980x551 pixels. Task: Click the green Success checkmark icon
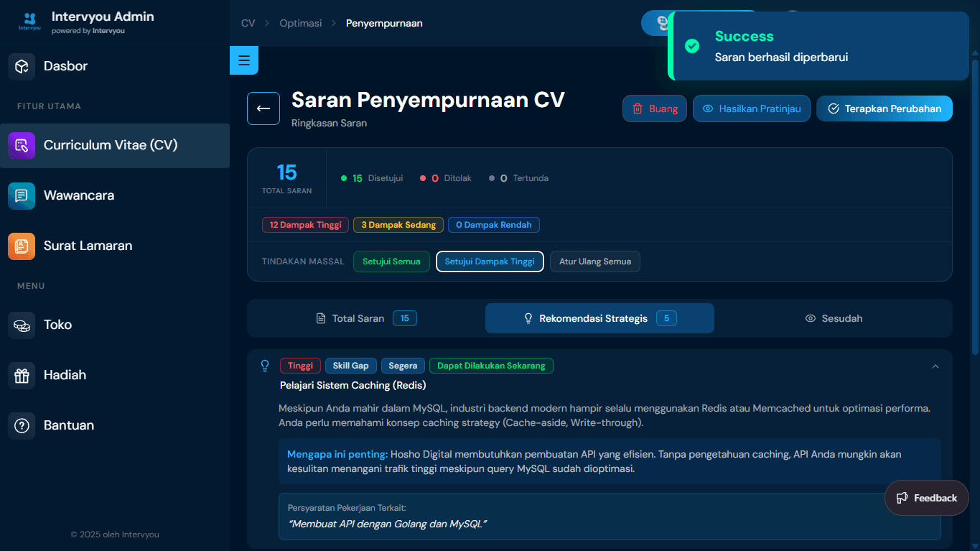click(x=692, y=46)
